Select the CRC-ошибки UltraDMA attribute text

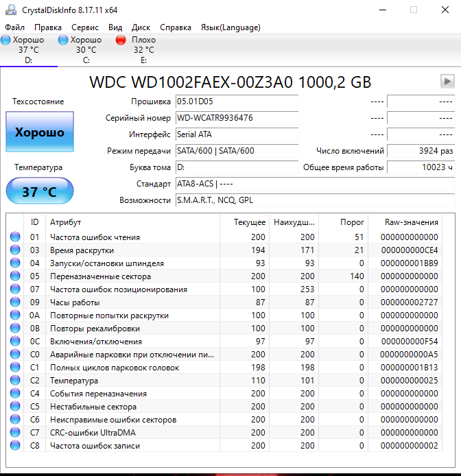(93, 433)
